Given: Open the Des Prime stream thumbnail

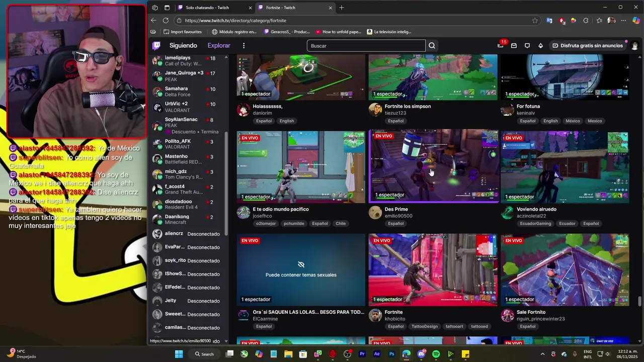Looking at the screenshot, I should click(x=433, y=166).
